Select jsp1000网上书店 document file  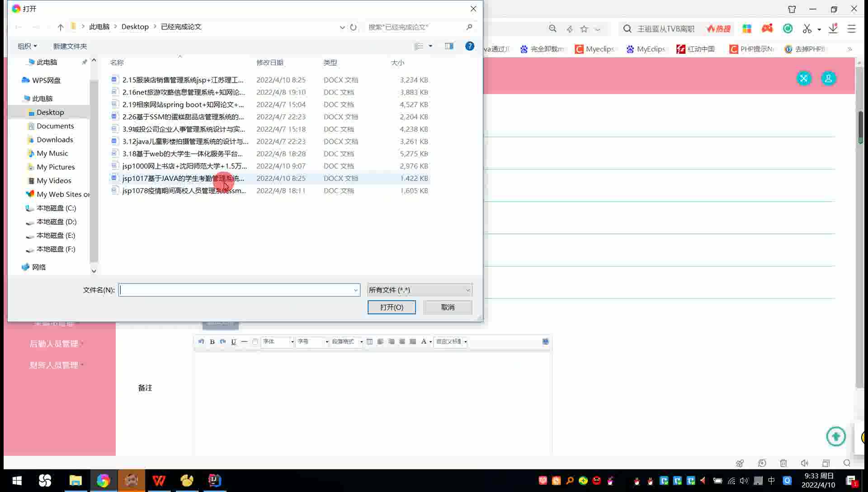[x=184, y=166]
